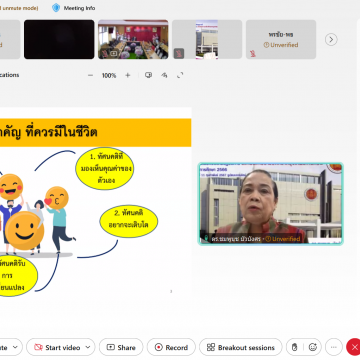Zoom in shared content with plus

[128, 75]
